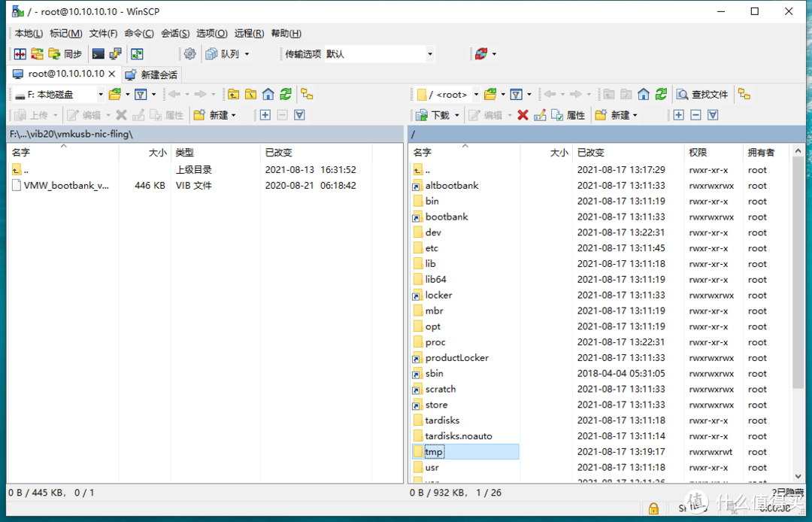The image size is (812, 522).
Task: Open the 标记 menu
Action: pyautogui.click(x=65, y=34)
